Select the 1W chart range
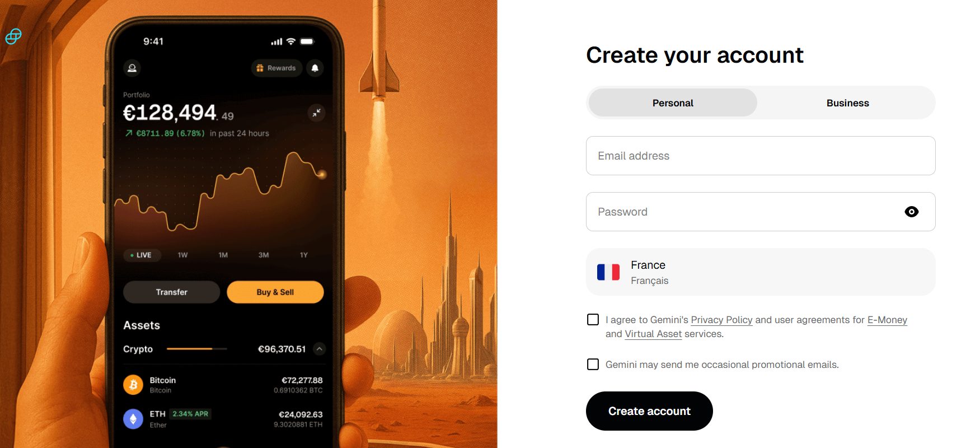The width and height of the screenshot is (980, 448). tap(182, 255)
